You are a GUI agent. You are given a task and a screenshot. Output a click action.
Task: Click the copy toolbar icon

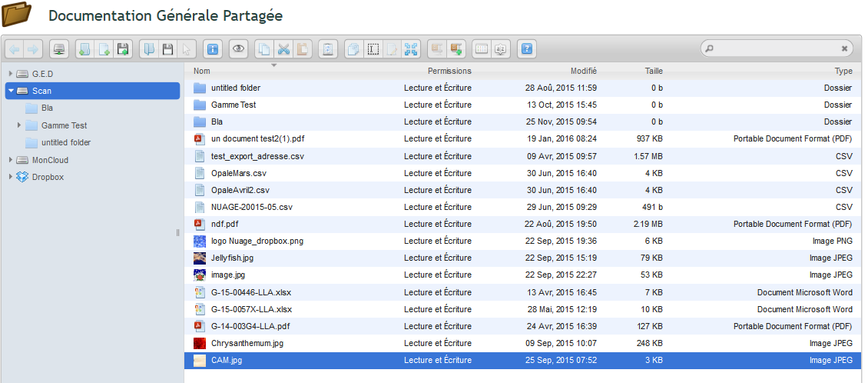click(264, 49)
